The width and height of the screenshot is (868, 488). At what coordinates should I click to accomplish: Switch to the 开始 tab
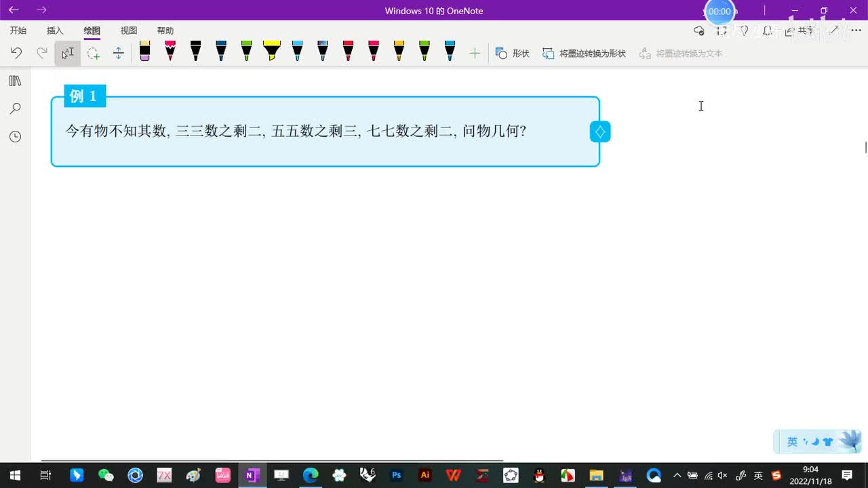pos(18,30)
